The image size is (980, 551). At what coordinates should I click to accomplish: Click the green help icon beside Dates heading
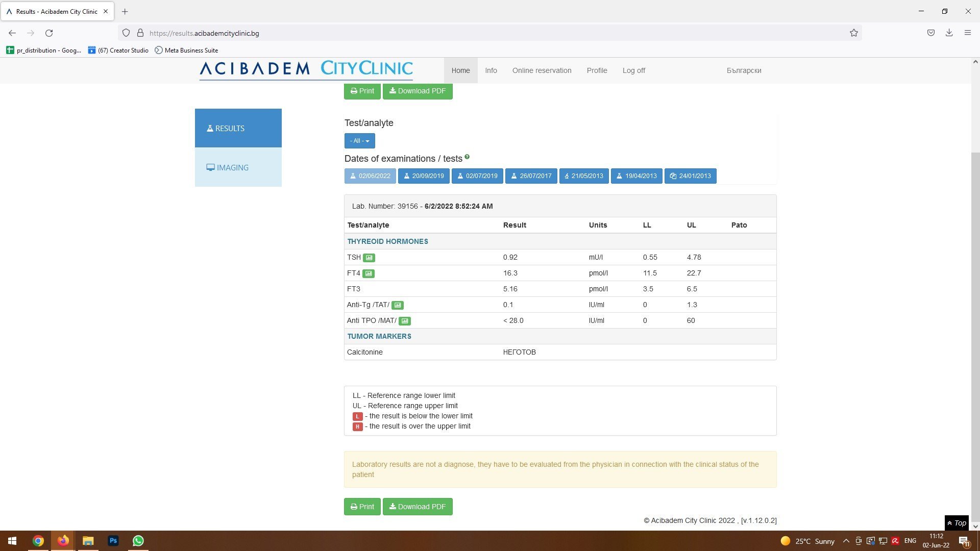pyautogui.click(x=467, y=157)
